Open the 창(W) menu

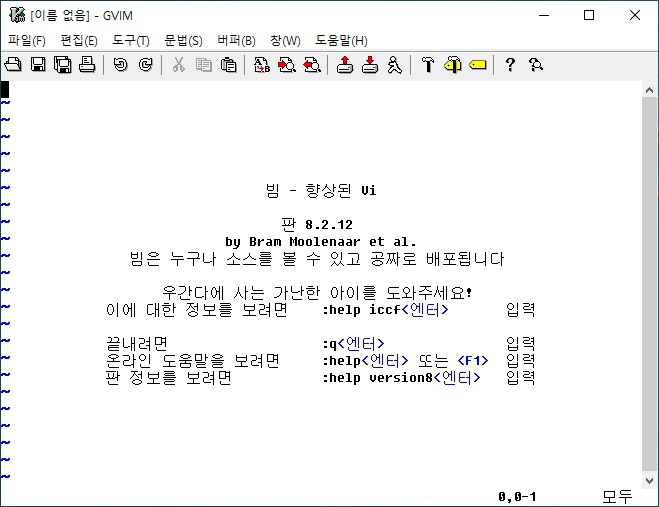(x=285, y=40)
